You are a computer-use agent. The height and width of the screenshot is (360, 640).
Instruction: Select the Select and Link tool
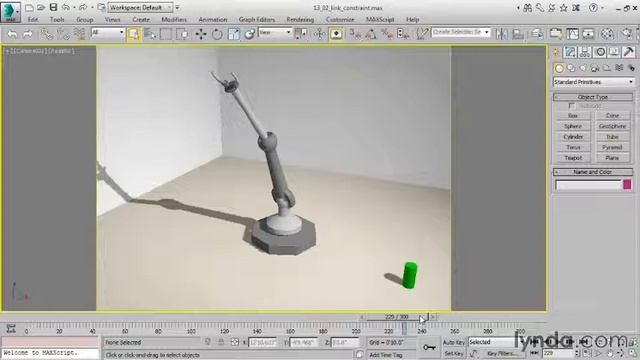click(x=47, y=34)
